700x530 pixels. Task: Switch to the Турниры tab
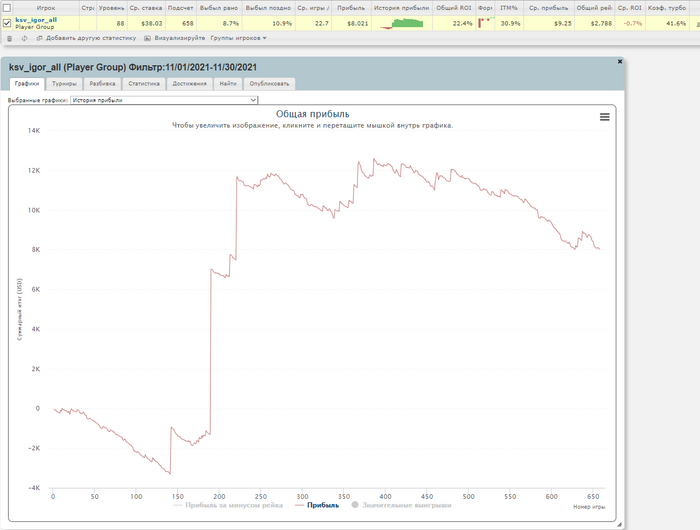[64, 83]
